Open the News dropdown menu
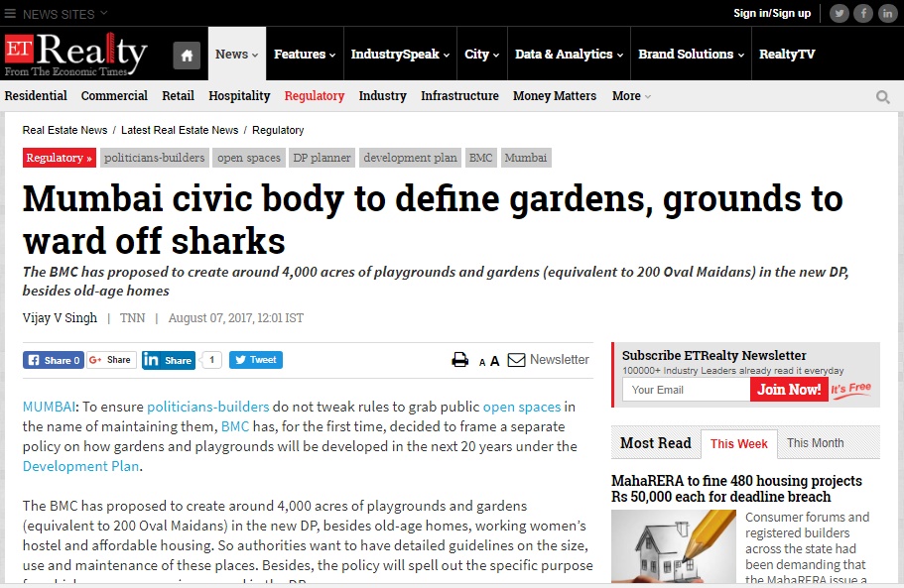Image resolution: width=904 pixels, height=588 pixels. pos(237,54)
